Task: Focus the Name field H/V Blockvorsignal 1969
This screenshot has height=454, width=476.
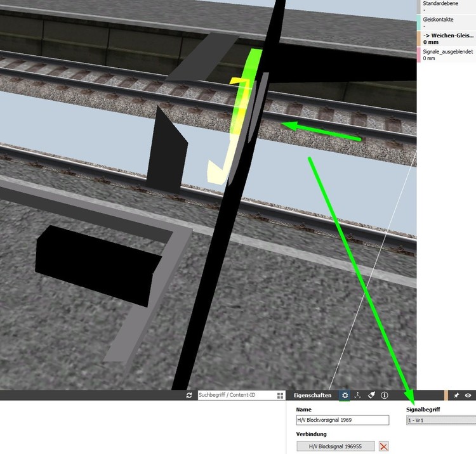Action: (x=343, y=420)
